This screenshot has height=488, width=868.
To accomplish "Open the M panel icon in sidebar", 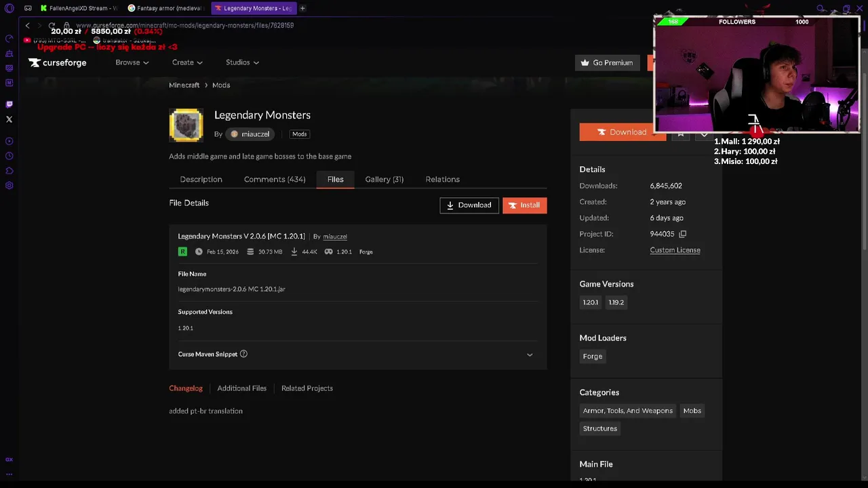I will click(x=9, y=83).
